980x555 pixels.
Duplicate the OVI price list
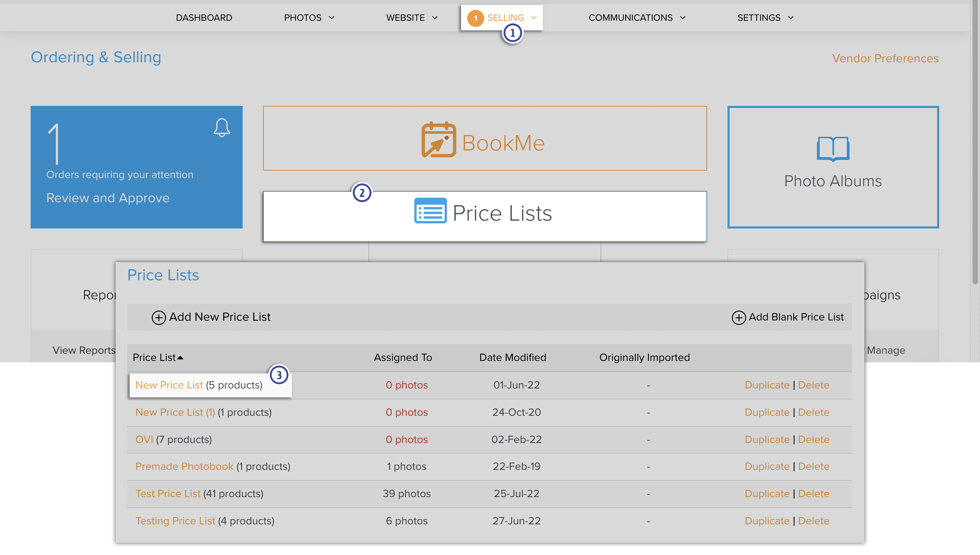767,439
